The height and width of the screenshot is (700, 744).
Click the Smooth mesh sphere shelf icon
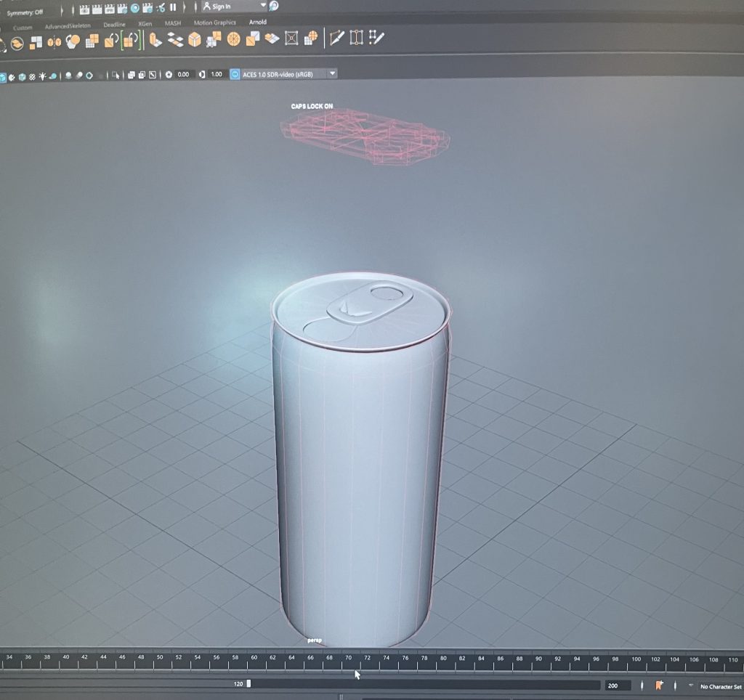(x=73, y=41)
